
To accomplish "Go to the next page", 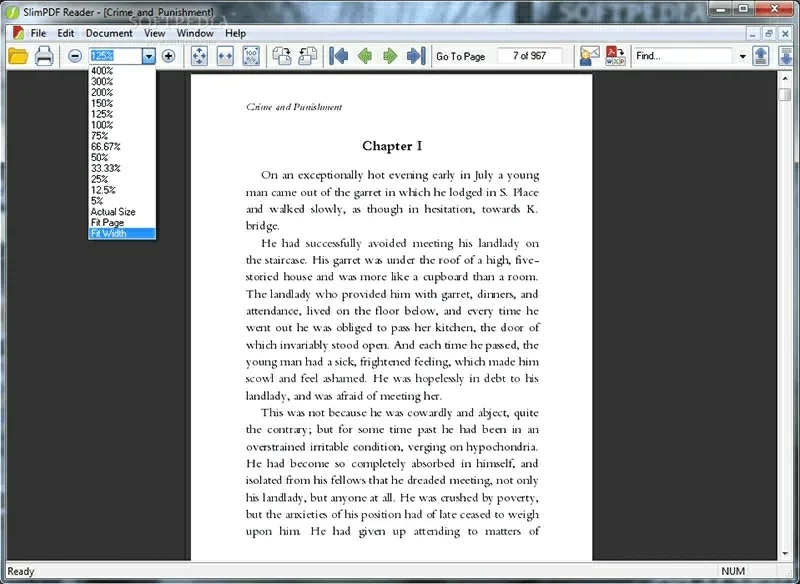I will click(391, 56).
